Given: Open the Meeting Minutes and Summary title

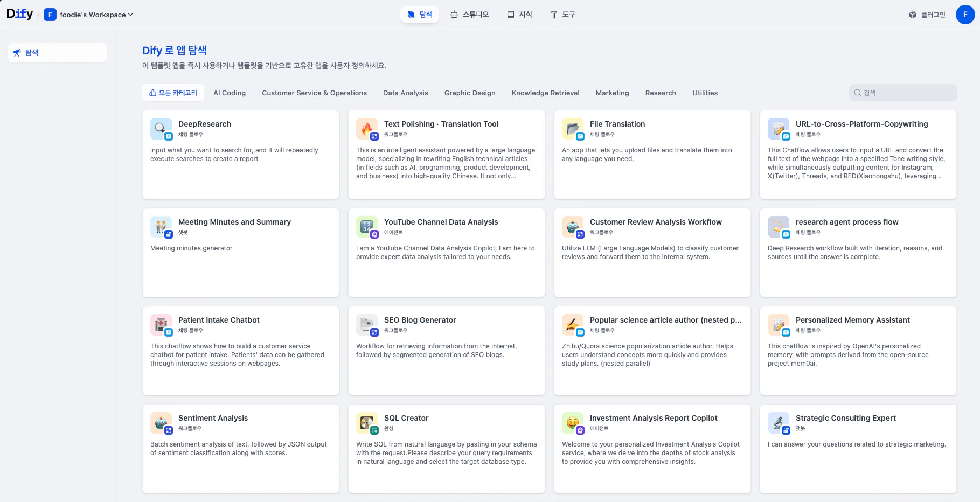Looking at the screenshot, I should coord(234,222).
